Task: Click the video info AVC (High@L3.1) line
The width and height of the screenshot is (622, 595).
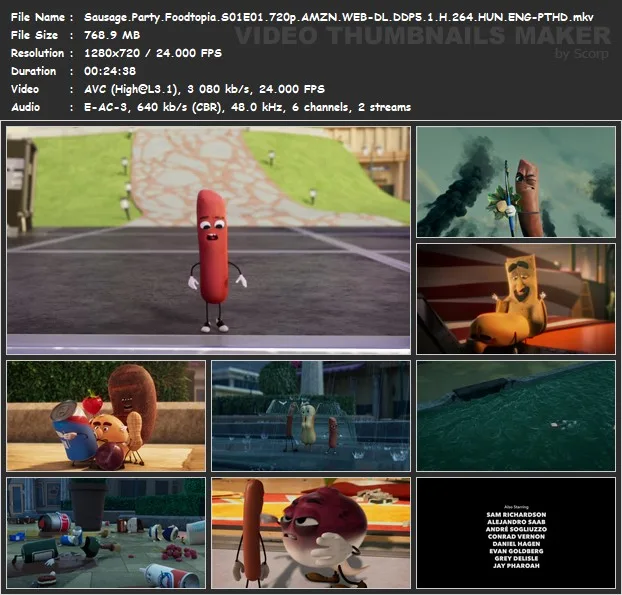Action: tap(204, 89)
